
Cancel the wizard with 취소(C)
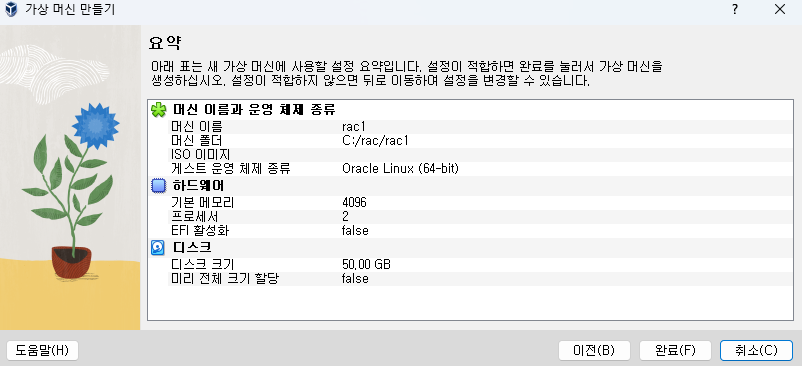pos(756,350)
